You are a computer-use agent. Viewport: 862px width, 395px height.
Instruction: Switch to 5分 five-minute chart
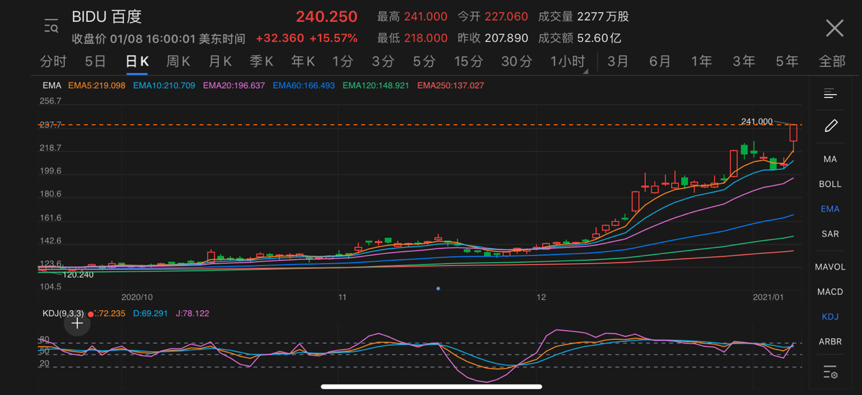point(424,62)
